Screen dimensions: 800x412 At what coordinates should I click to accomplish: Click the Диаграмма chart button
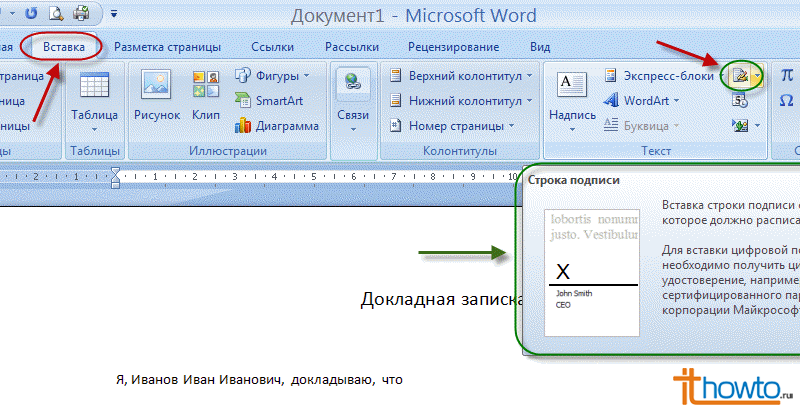coord(277,125)
